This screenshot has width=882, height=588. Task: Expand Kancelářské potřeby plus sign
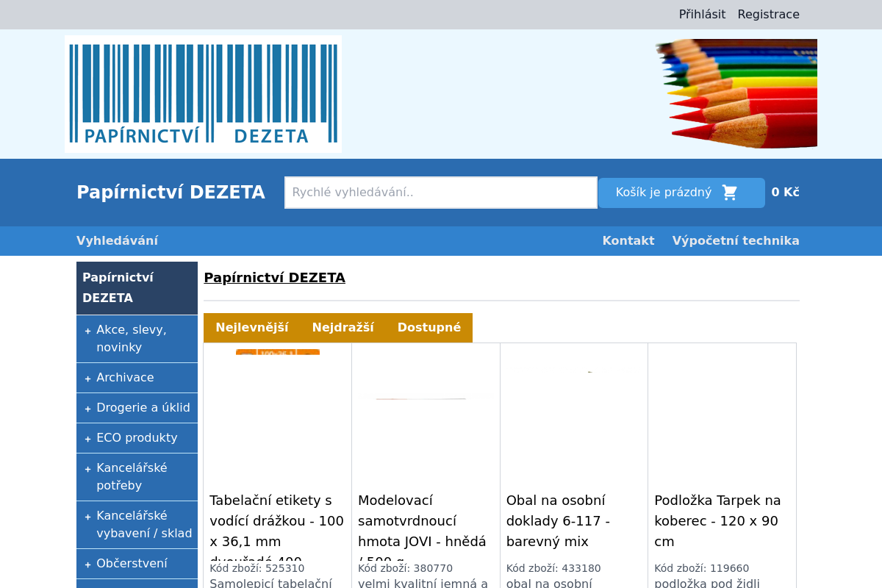pos(88,469)
